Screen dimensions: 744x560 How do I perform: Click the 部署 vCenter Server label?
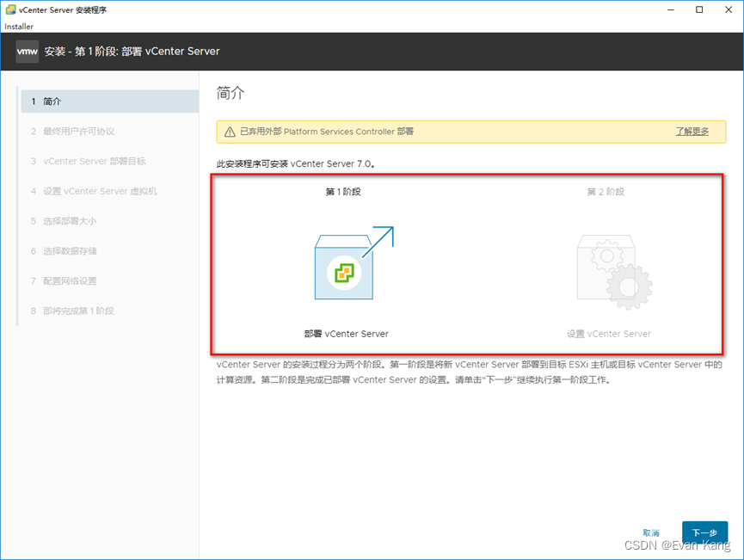click(x=347, y=334)
